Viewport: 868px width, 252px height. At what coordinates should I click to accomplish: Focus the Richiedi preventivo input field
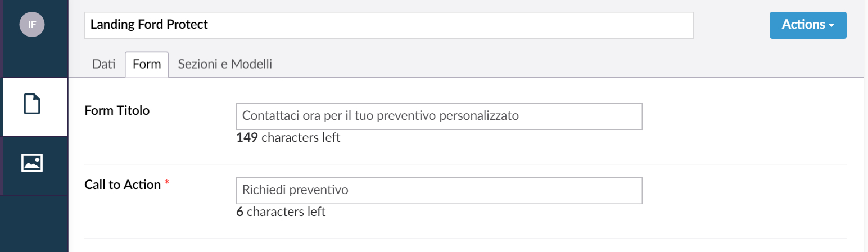point(439,190)
